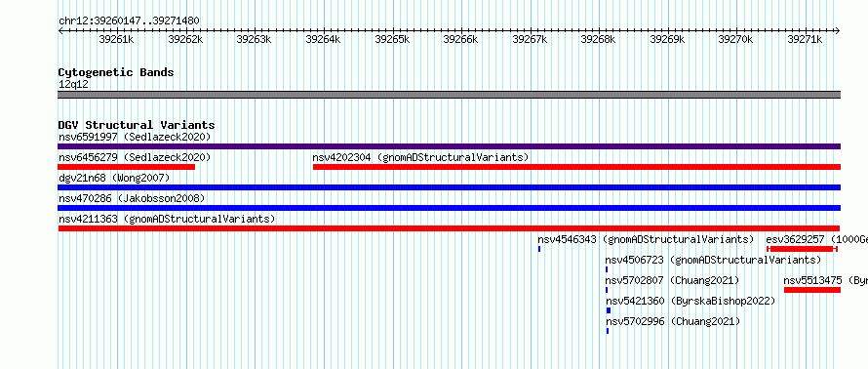Click the red nsv6456279 variant bar

click(x=126, y=167)
